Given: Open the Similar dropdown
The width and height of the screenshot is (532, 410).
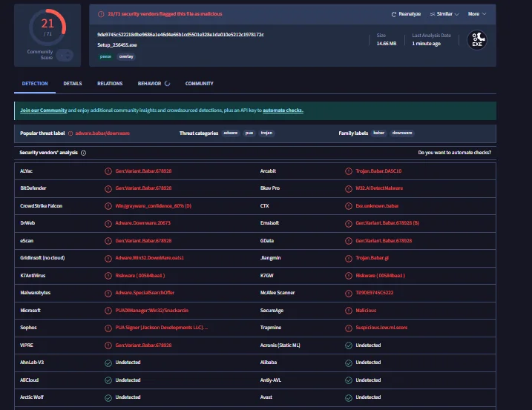Looking at the screenshot, I should pyautogui.click(x=444, y=14).
